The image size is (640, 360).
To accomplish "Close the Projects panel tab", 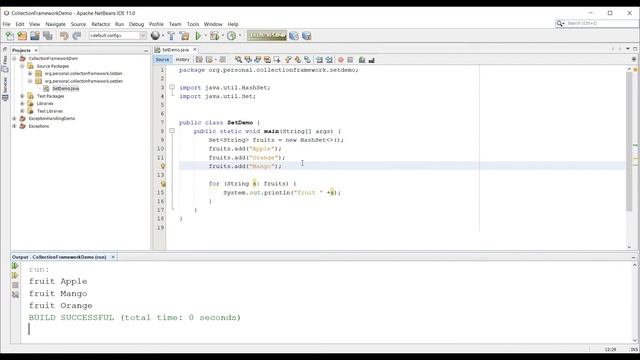I will 36,50.
